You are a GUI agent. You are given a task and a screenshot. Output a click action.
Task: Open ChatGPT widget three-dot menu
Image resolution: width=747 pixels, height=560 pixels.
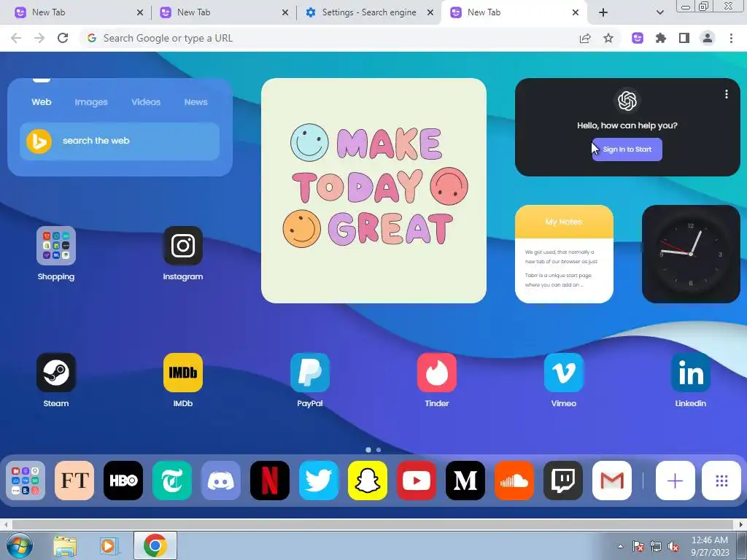pyautogui.click(x=727, y=94)
